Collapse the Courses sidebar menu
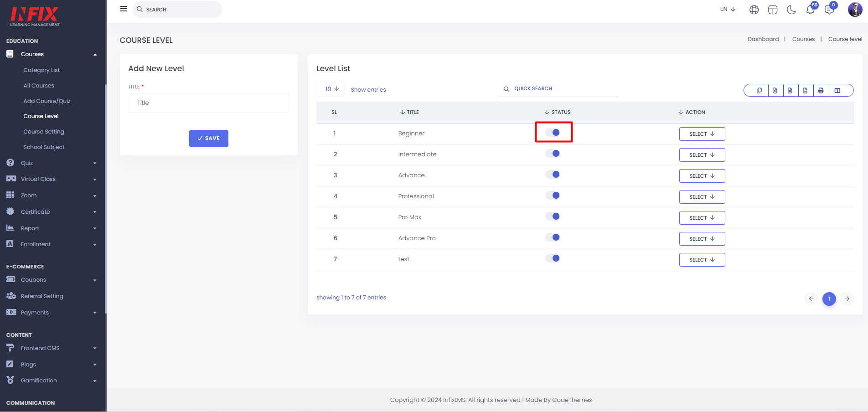This screenshot has height=412, width=868. point(52,54)
